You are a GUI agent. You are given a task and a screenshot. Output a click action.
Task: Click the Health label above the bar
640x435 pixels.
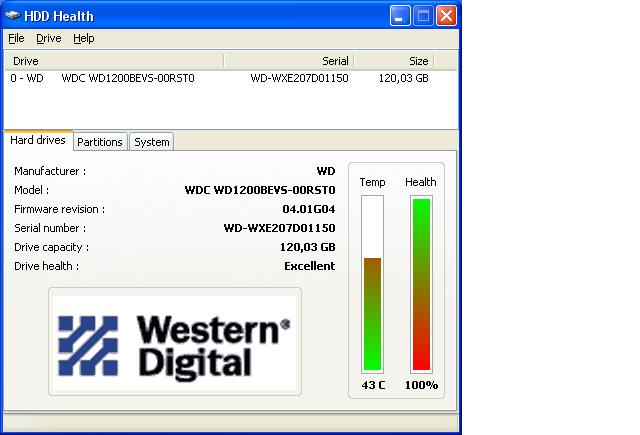[420, 182]
